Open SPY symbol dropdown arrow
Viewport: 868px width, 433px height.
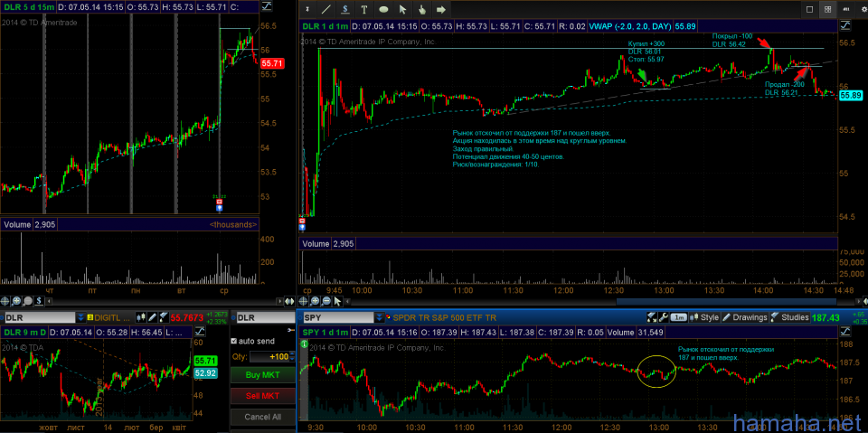click(x=379, y=317)
